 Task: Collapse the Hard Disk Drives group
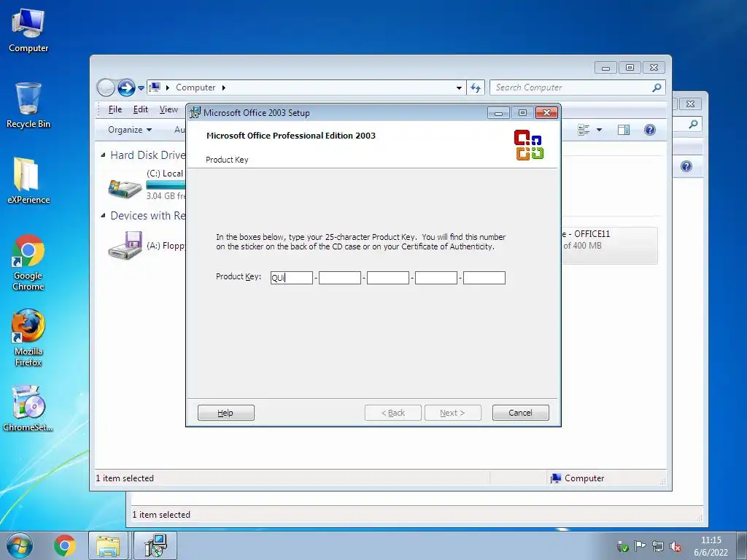(103, 155)
